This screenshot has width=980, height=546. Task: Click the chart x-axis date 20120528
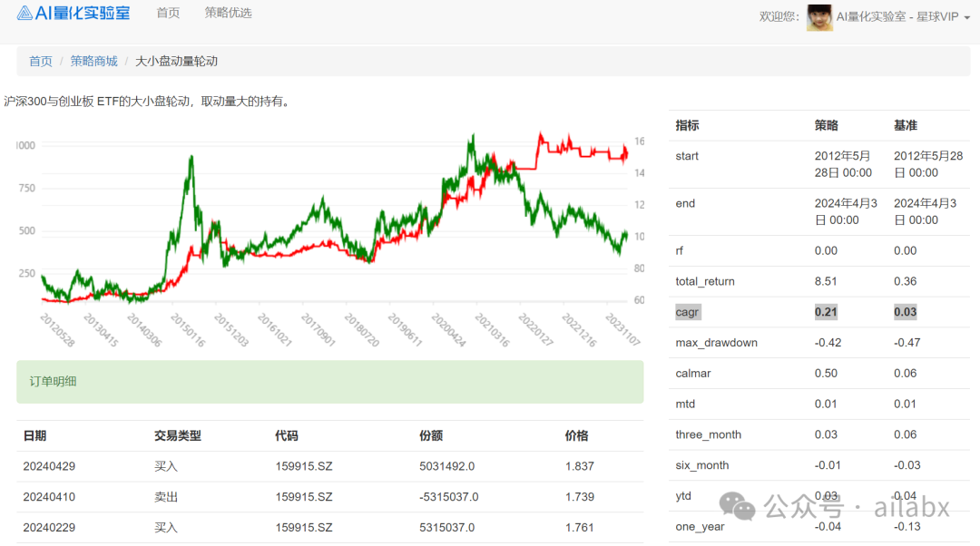pyautogui.click(x=57, y=330)
